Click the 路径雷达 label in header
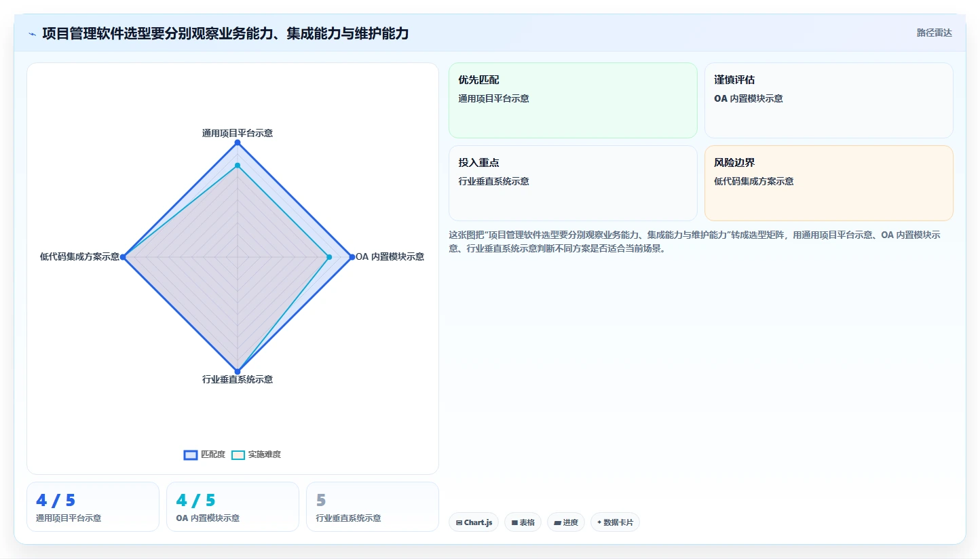Viewport: 980px width, 559px height. (x=934, y=33)
